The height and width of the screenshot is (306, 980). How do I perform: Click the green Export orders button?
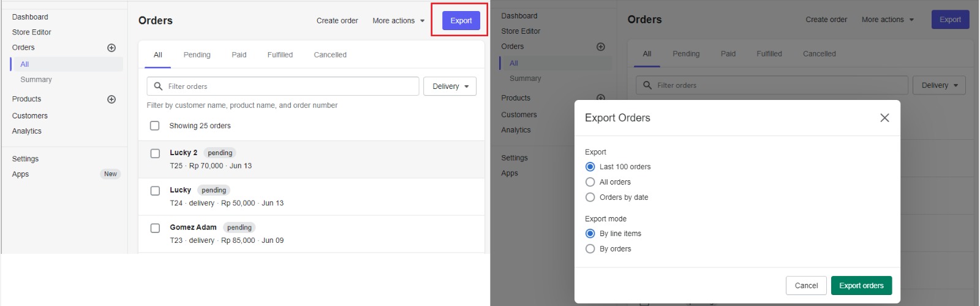click(x=861, y=286)
